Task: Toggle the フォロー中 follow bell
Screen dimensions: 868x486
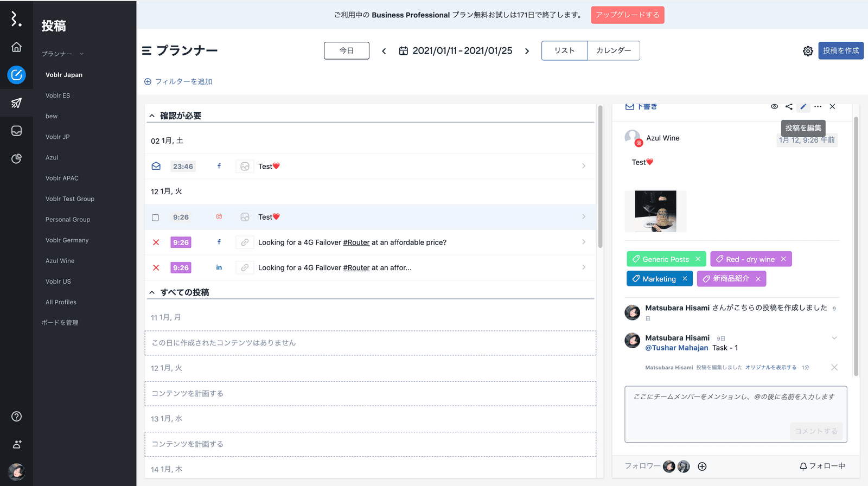Action: coord(822,466)
